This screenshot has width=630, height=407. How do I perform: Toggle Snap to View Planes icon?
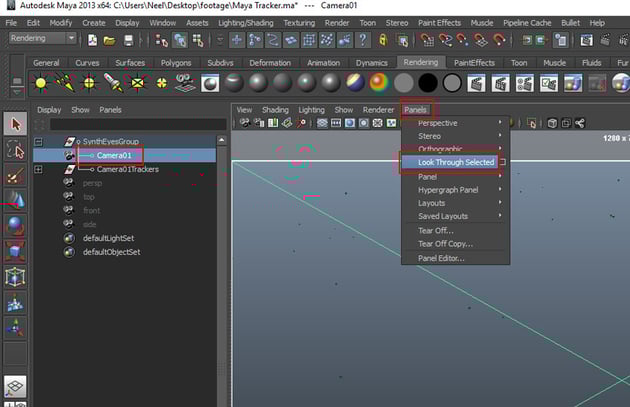click(481, 40)
